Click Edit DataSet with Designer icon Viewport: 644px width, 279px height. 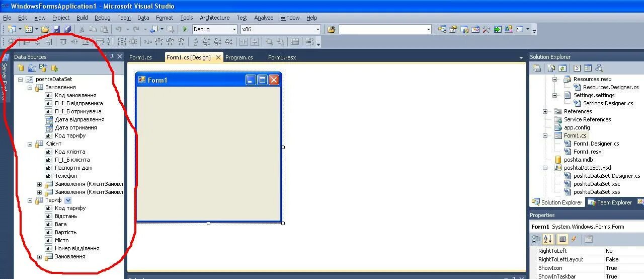32,68
